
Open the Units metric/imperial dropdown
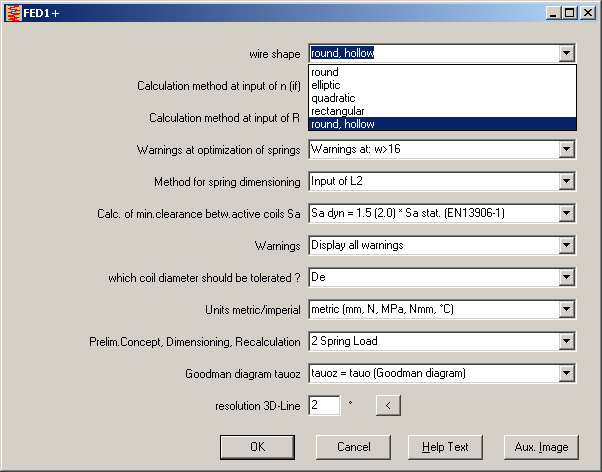coord(567,309)
